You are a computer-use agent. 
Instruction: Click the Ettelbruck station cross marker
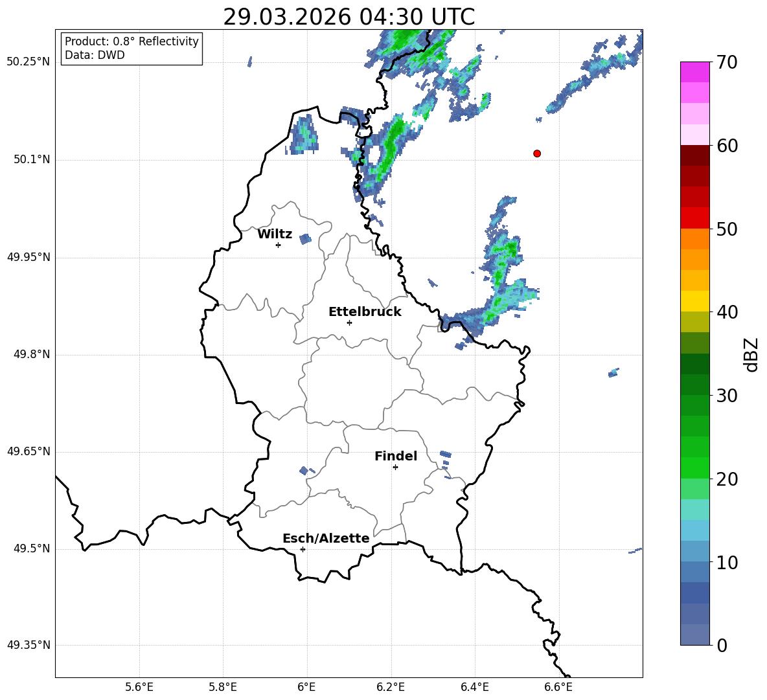tap(349, 322)
